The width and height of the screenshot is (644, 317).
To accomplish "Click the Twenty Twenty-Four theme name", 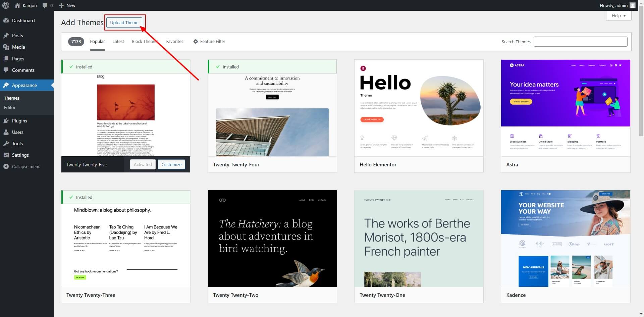I will [236, 164].
